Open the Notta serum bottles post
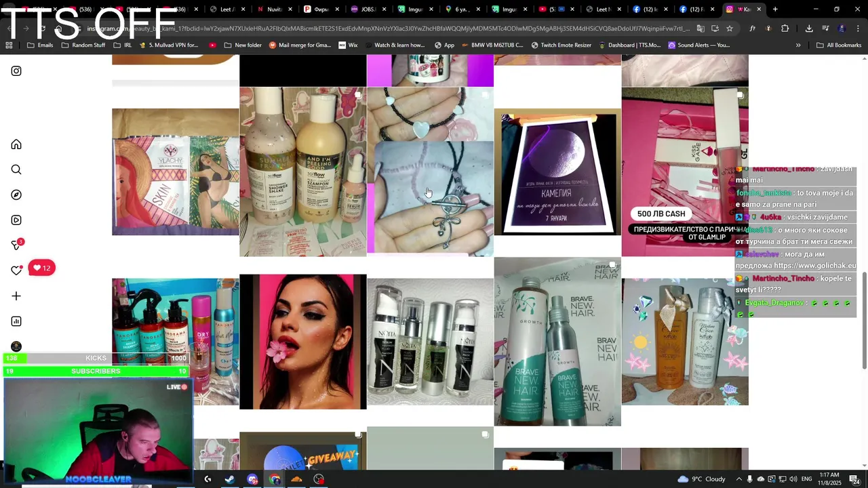This screenshot has width=868, height=488. tap(430, 342)
